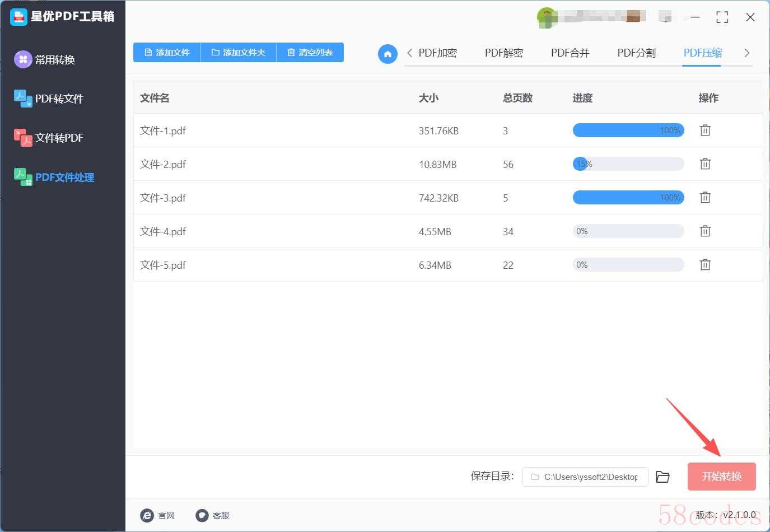Viewport: 770px width, 532px height.
Task: Contact 客服 customer service
Action: pyautogui.click(x=213, y=515)
